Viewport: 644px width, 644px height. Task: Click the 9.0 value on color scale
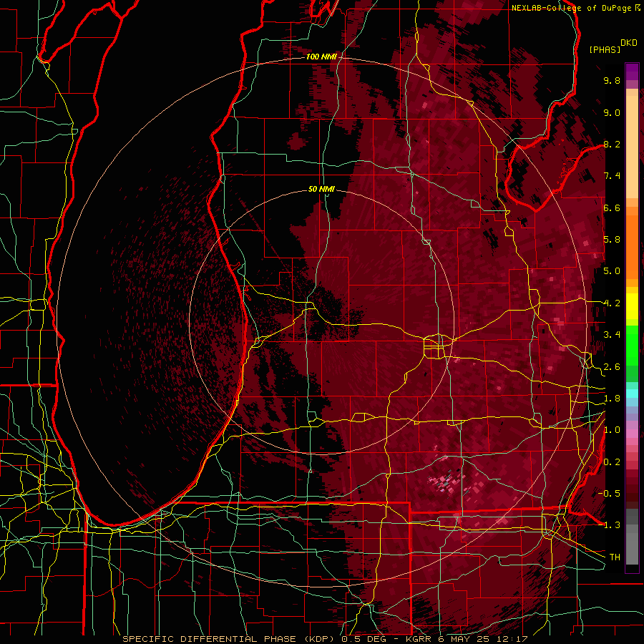612,113
